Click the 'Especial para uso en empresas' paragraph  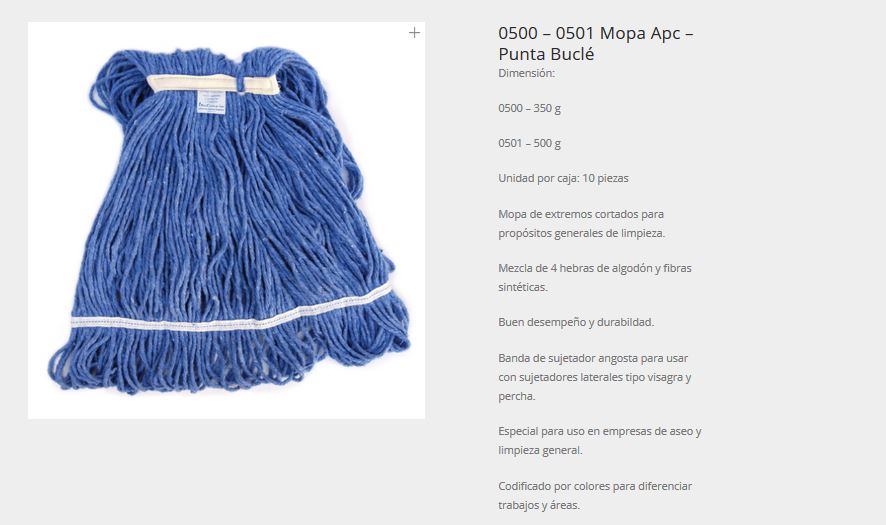(x=600, y=441)
